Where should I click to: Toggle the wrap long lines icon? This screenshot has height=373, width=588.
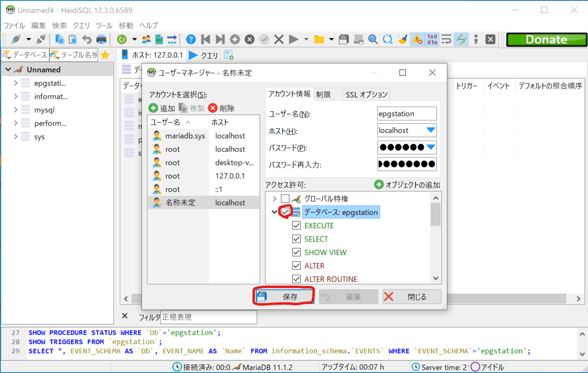[447, 39]
